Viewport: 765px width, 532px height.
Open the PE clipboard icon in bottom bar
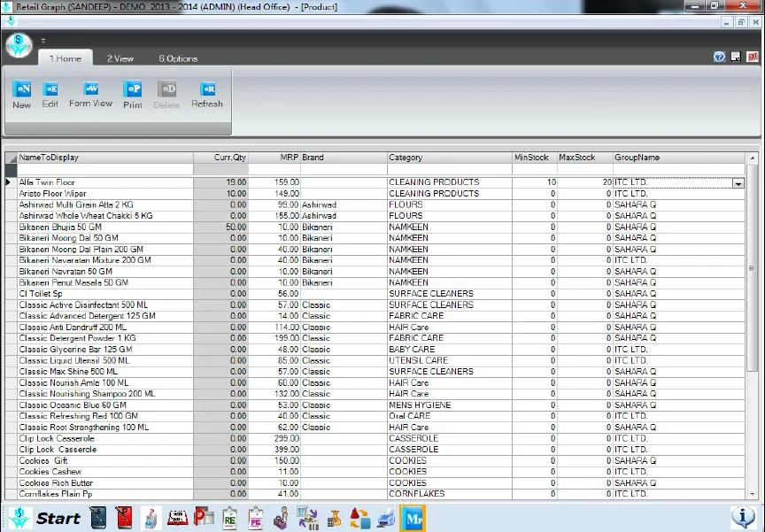coord(256,518)
